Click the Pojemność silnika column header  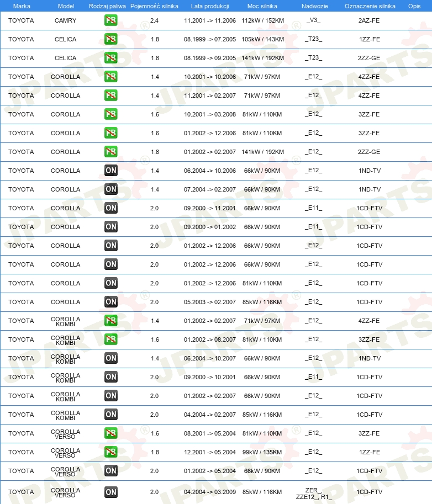(x=154, y=6)
